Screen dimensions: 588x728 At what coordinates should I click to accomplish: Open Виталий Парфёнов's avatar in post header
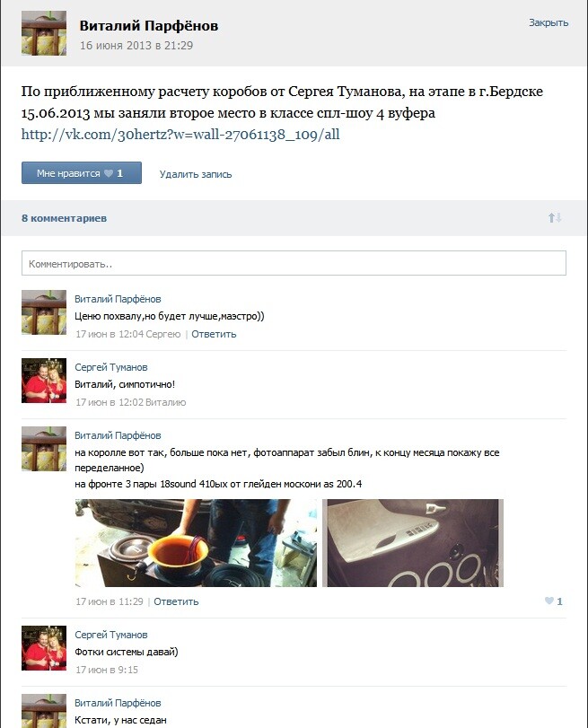44,33
